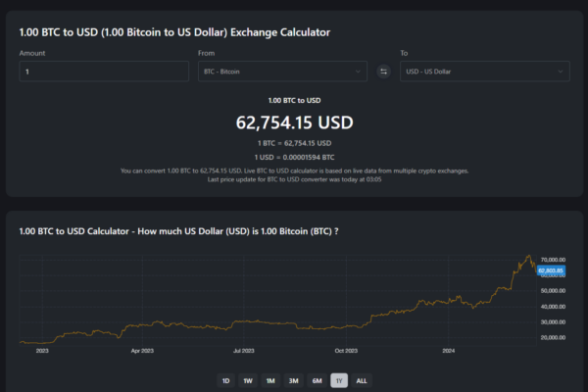Open the From currency dropdown showing BTC - Bitcoin
Image resolution: width=588 pixels, height=392 pixels.
click(x=282, y=72)
